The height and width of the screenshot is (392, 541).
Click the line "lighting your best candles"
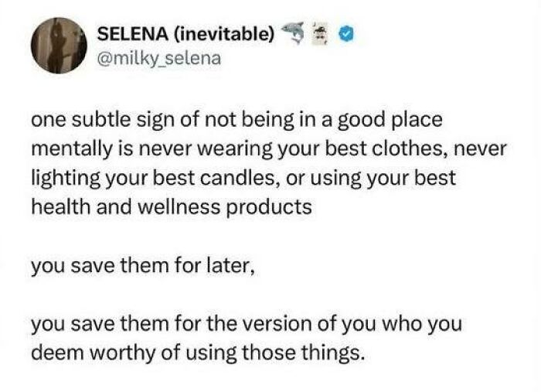pos(243,178)
